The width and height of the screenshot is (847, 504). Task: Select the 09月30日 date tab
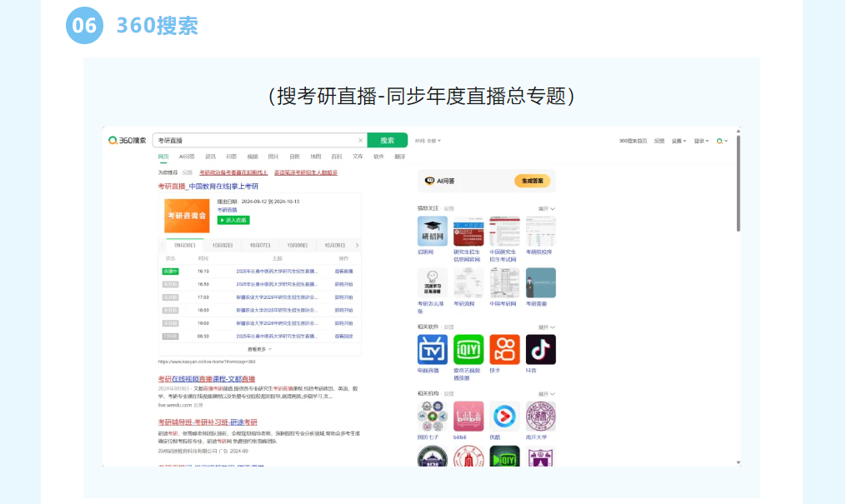point(185,246)
